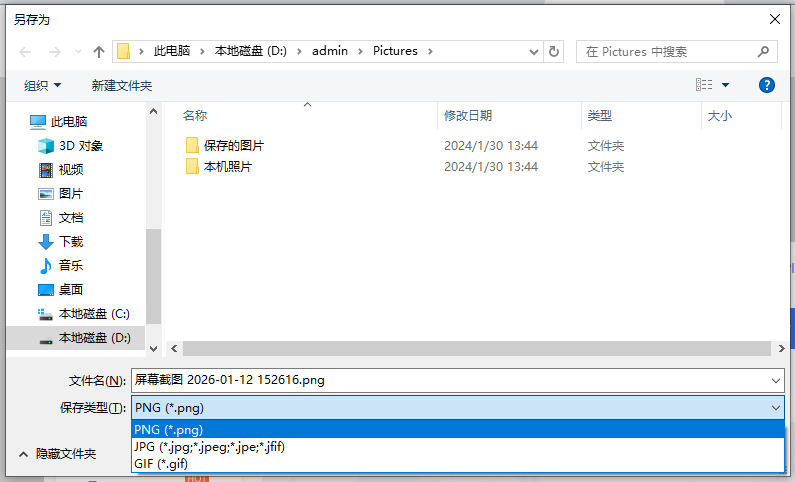The image size is (795, 482).
Task: Go forward with the right arrow
Action: pos(54,52)
